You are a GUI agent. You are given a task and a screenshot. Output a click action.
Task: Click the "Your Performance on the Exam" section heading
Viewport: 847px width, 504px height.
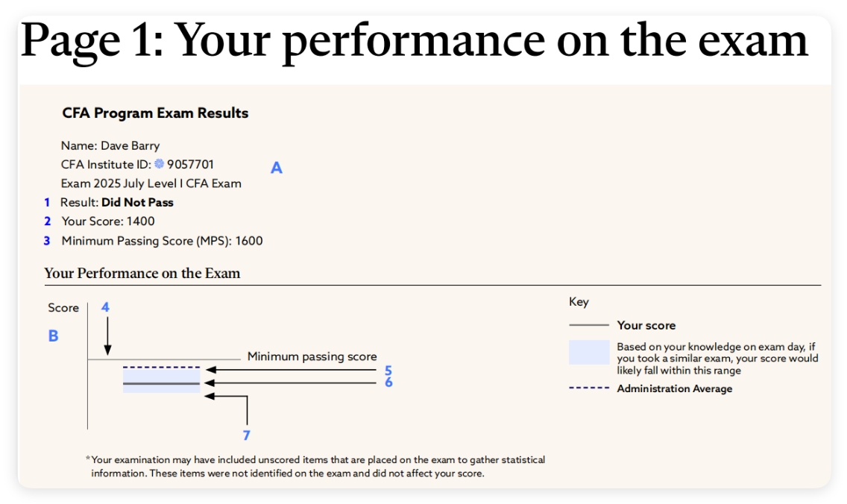coord(142,273)
